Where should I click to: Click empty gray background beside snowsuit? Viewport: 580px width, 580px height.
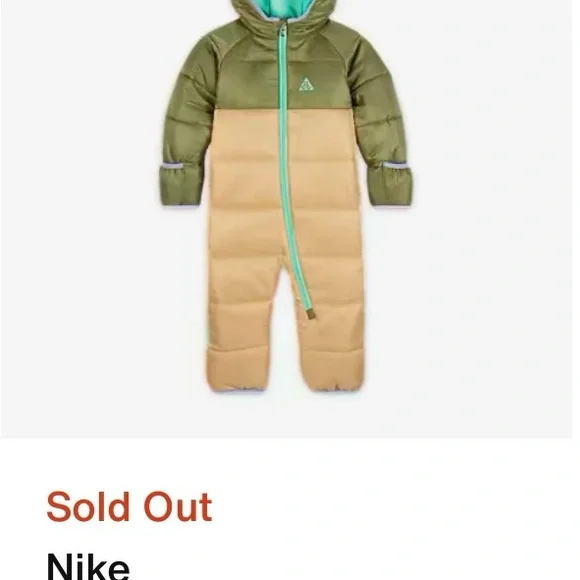click(492, 222)
